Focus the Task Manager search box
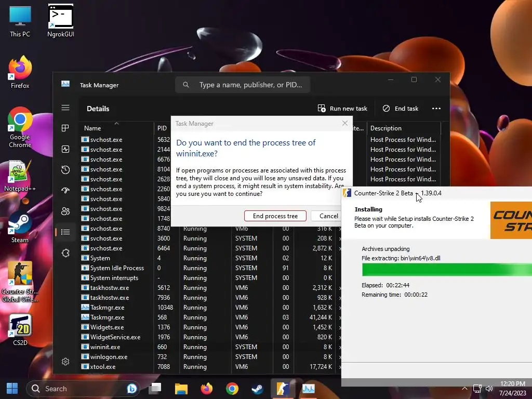 (x=243, y=85)
